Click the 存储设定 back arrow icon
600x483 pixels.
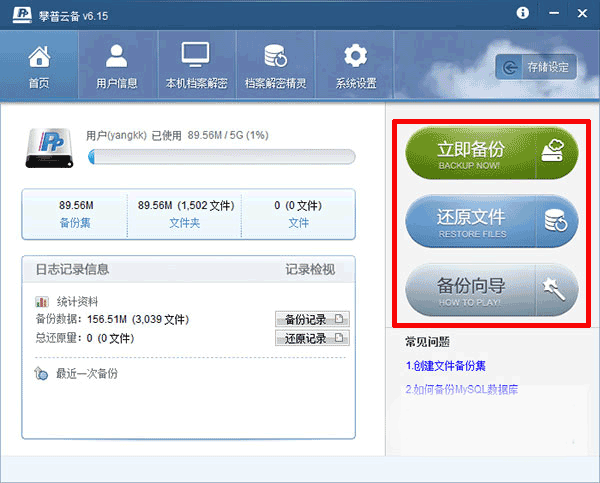pos(510,68)
